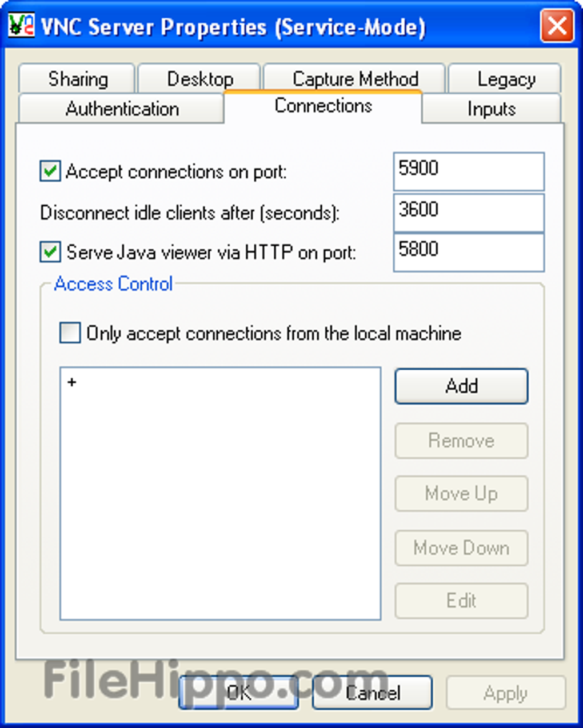Select the Connections tab
This screenshot has width=583, height=728.
pyautogui.click(x=323, y=106)
